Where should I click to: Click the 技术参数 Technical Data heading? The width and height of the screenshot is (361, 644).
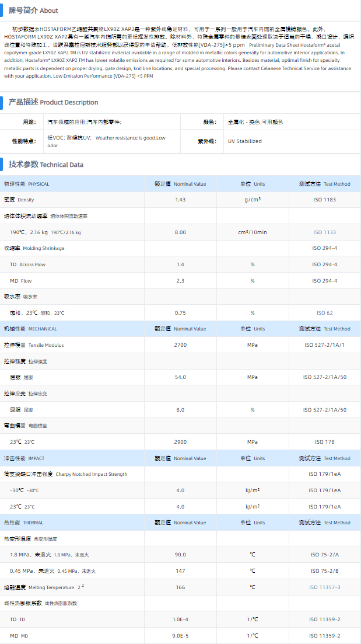(x=45, y=165)
